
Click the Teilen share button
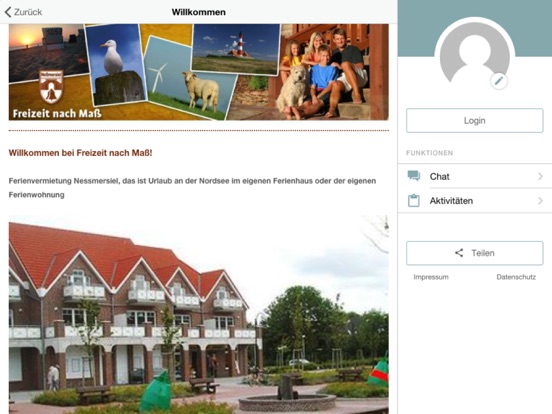(475, 253)
